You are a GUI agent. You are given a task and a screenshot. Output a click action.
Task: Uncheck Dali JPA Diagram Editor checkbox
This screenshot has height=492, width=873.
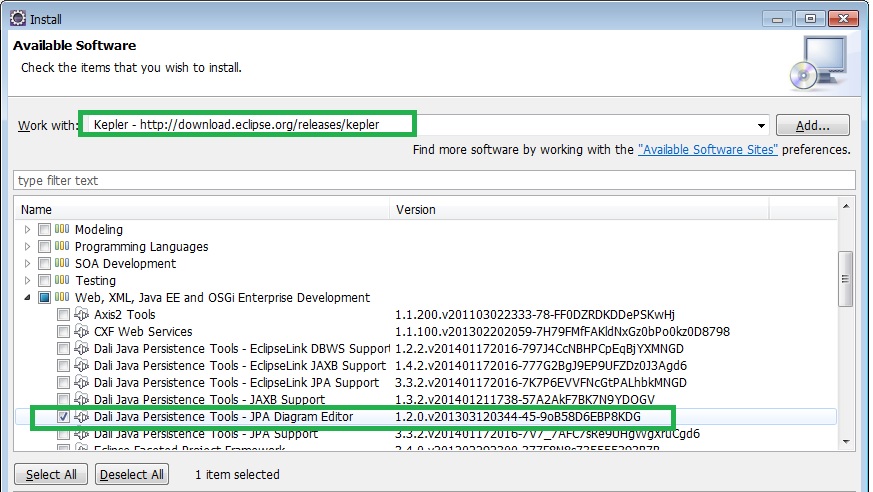pyautogui.click(x=64, y=417)
